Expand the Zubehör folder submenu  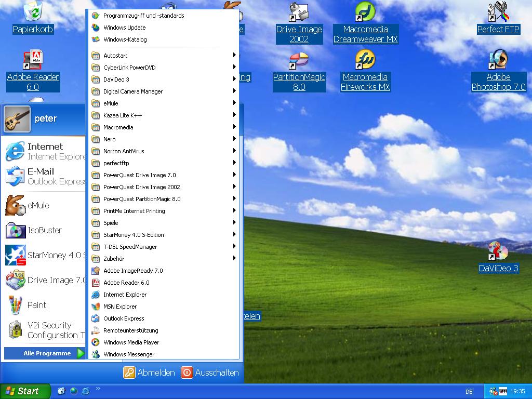click(x=114, y=259)
